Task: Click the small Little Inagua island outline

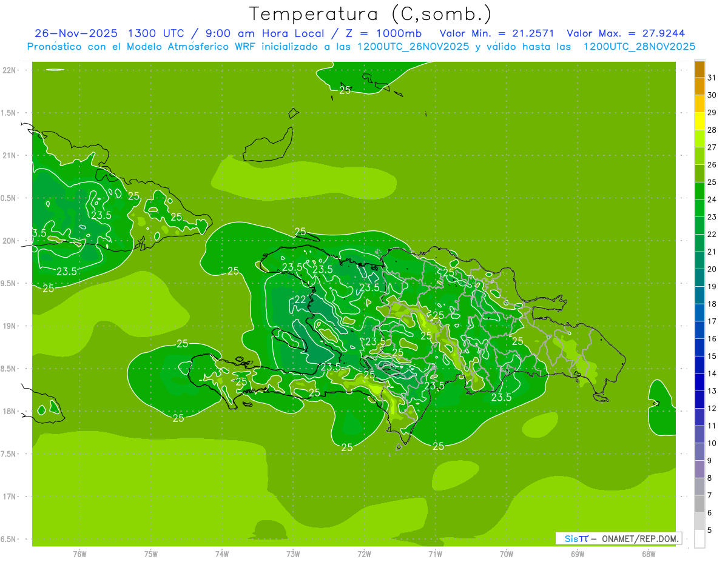Action: click(294, 113)
